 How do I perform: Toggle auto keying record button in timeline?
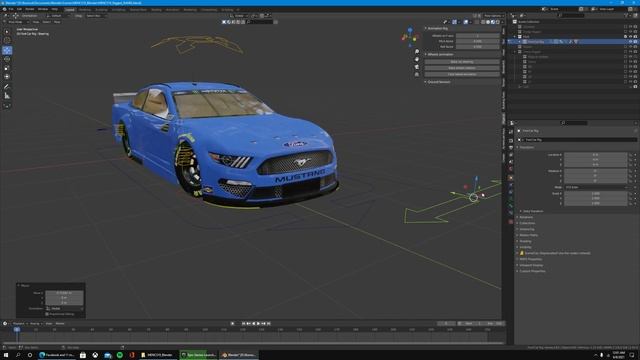233,324
